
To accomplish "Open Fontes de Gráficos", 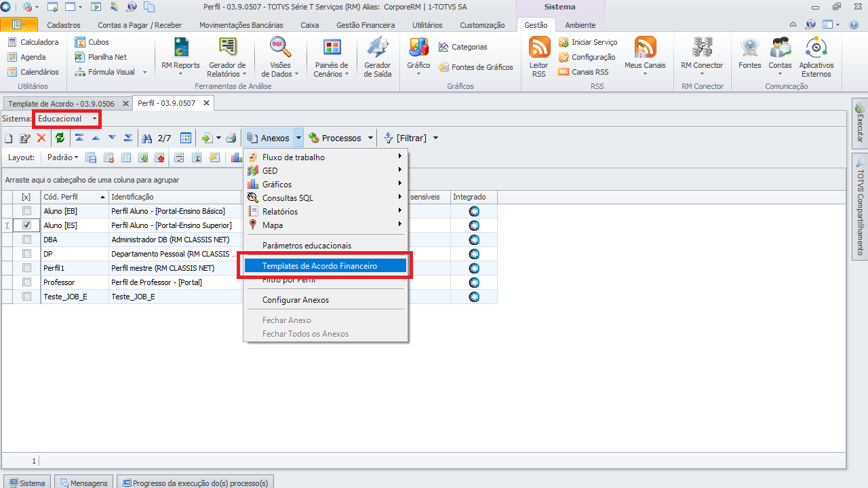I will point(475,67).
